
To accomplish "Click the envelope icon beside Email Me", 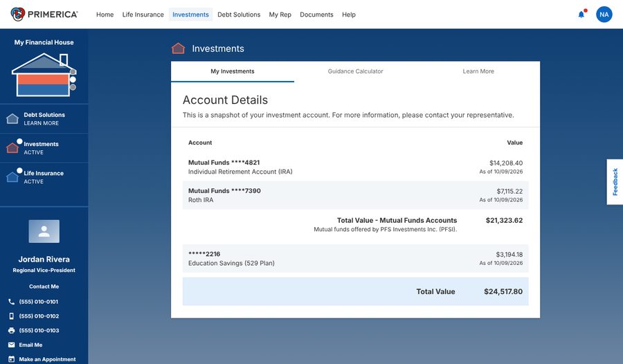I will (12, 345).
